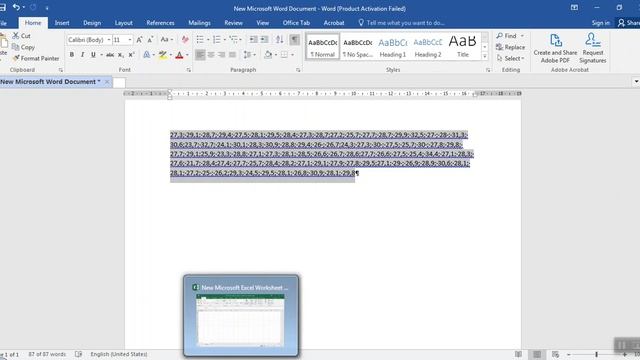Apply subscript formatting

121,55
